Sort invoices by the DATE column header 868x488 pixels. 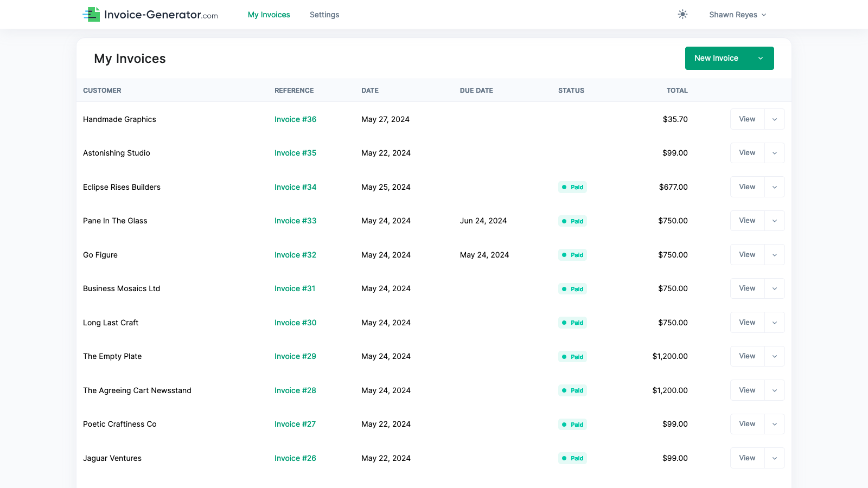[x=369, y=91]
